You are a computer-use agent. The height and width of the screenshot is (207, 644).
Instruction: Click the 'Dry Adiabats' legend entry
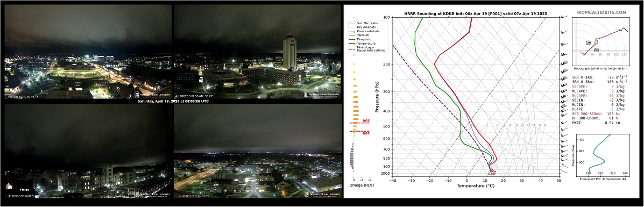pos(362,27)
